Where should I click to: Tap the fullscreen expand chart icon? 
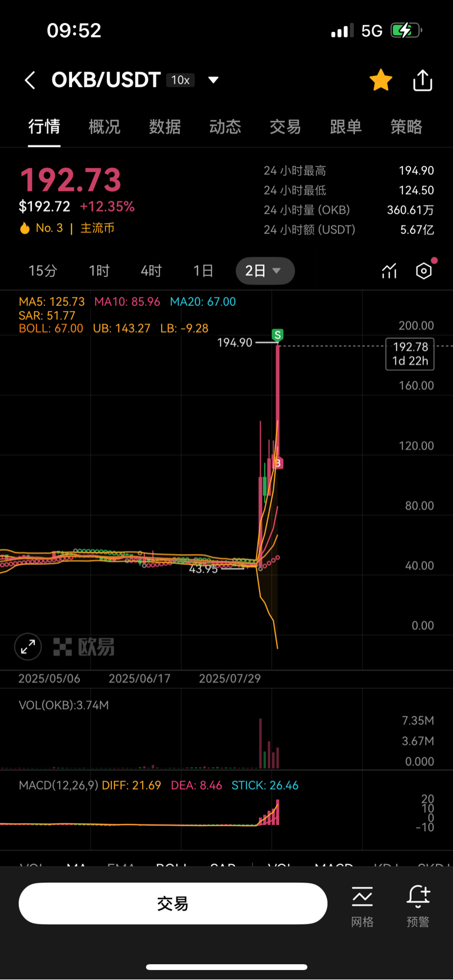28,647
